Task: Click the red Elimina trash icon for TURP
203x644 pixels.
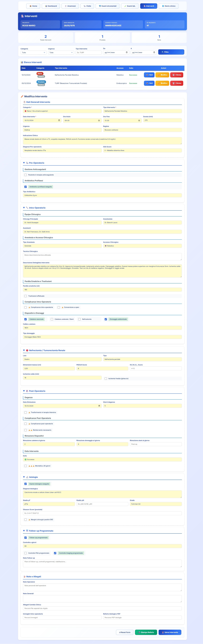Action: pos(173,83)
